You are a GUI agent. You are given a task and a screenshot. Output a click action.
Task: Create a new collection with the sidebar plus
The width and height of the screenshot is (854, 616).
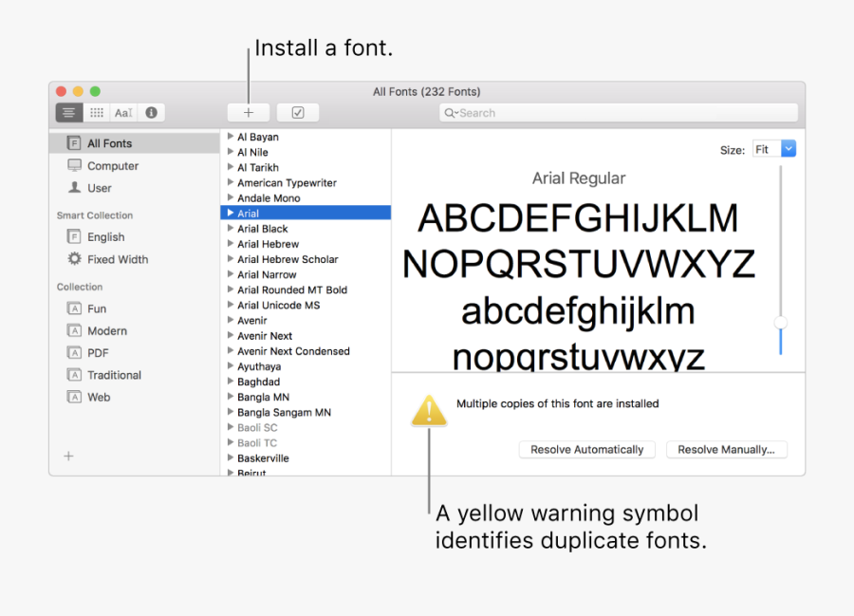[x=68, y=456]
